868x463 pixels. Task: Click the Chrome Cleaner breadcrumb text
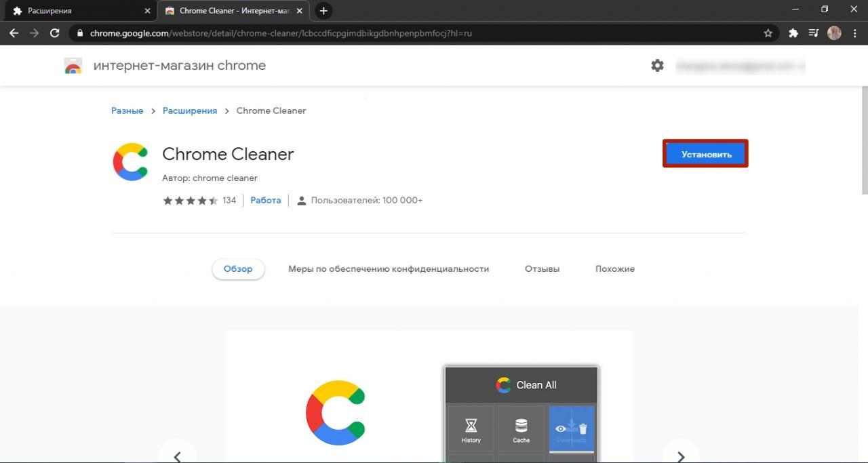271,110
